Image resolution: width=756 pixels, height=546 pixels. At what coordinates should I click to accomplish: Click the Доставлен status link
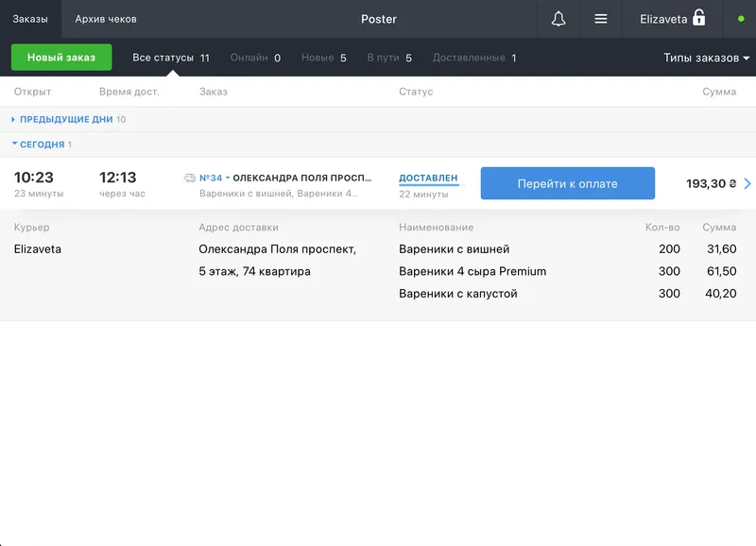428,178
